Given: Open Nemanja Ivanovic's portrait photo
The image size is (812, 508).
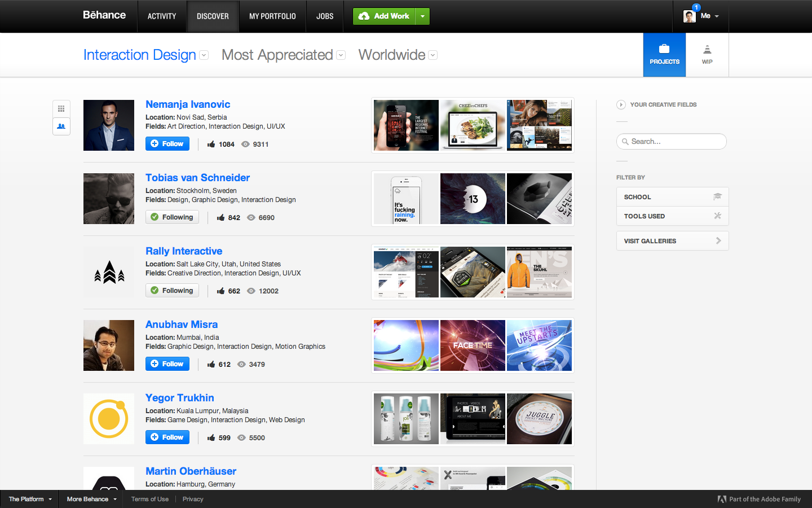Looking at the screenshot, I should click(109, 125).
